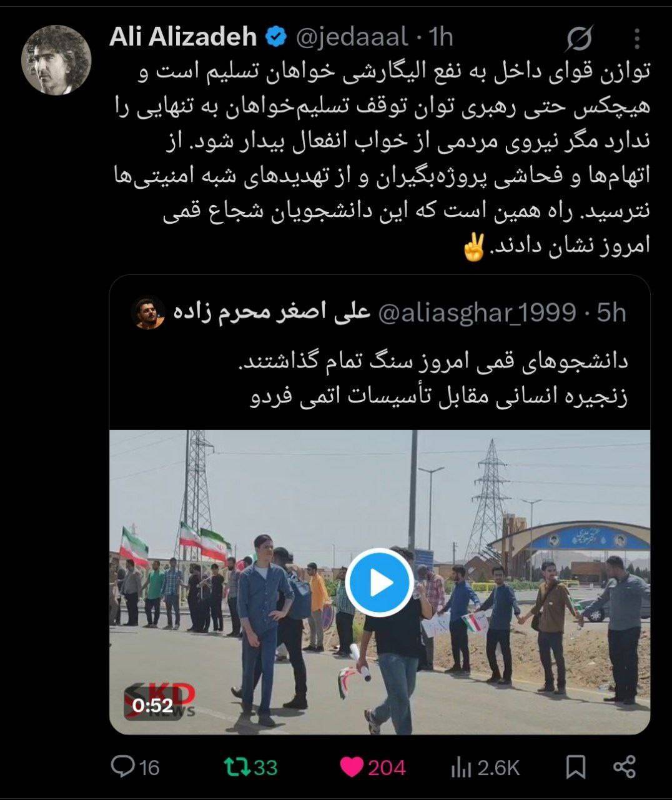
Task: Open the three-dot more options menu
Action: click(636, 39)
